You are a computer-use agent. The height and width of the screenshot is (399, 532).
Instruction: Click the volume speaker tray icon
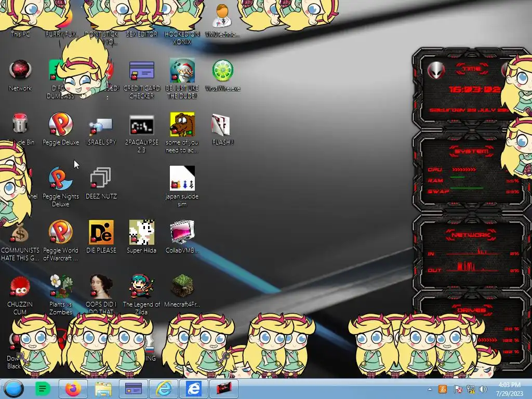(x=483, y=389)
